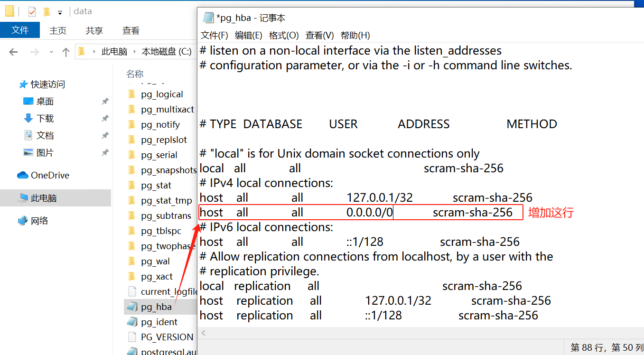This screenshot has height=355, width=644.
Task: Click 本地磁盘 (C:) in address bar
Action: [x=167, y=52]
